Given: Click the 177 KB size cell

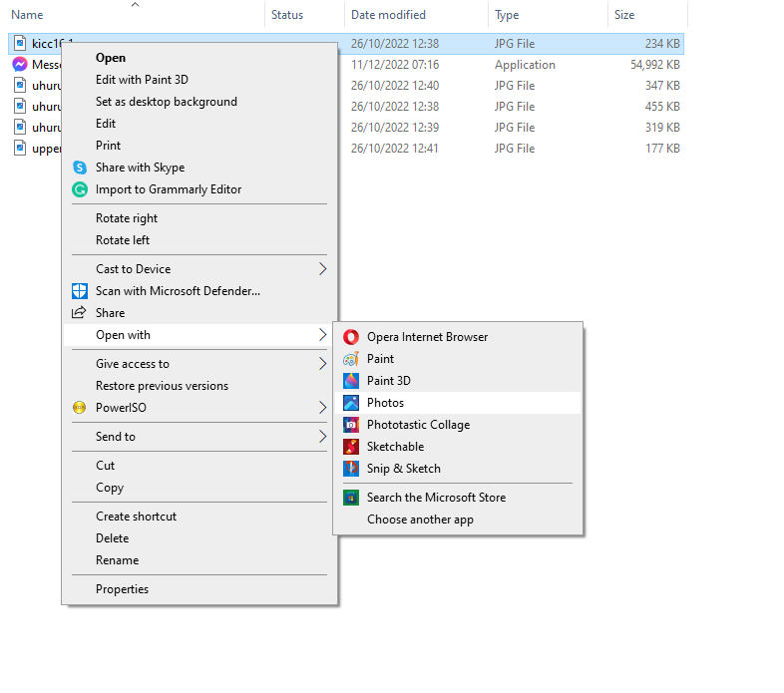Looking at the screenshot, I should pyautogui.click(x=662, y=149).
